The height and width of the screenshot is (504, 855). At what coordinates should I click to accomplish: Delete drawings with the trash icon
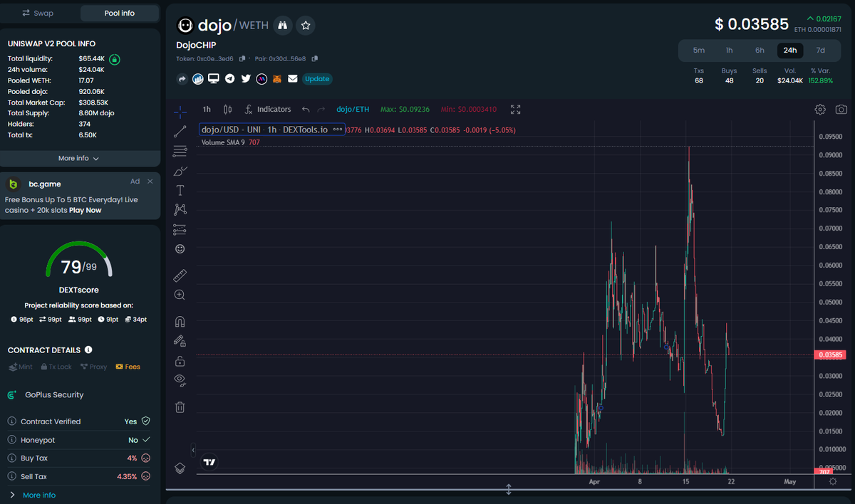(180, 407)
